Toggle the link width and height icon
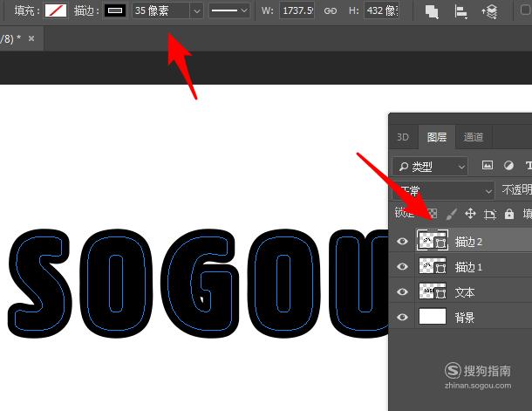Image resolution: width=532 pixels, height=411 pixels. [x=331, y=10]
